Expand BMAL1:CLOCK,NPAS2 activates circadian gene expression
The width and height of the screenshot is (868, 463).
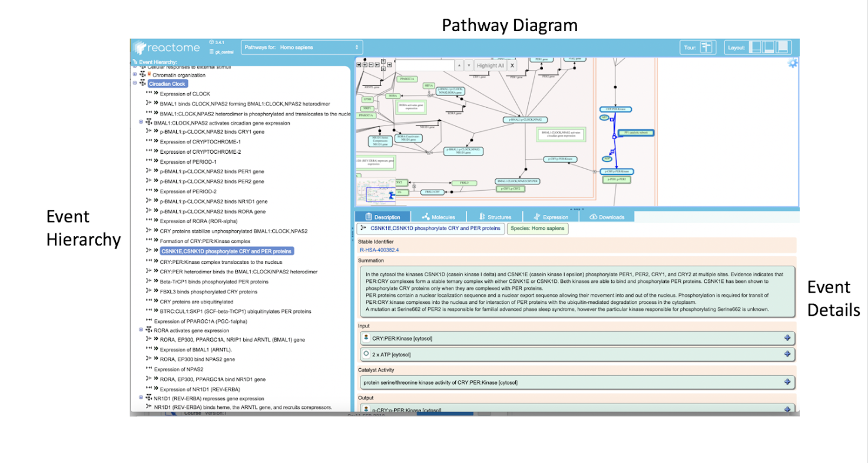tap(141, 122)
